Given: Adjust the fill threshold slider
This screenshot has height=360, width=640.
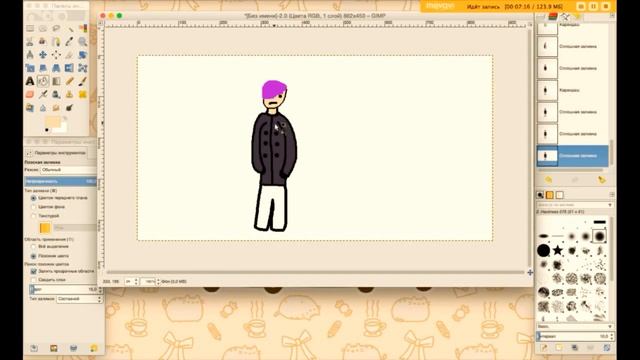Looking at the screenshot, I should [64, 289].
